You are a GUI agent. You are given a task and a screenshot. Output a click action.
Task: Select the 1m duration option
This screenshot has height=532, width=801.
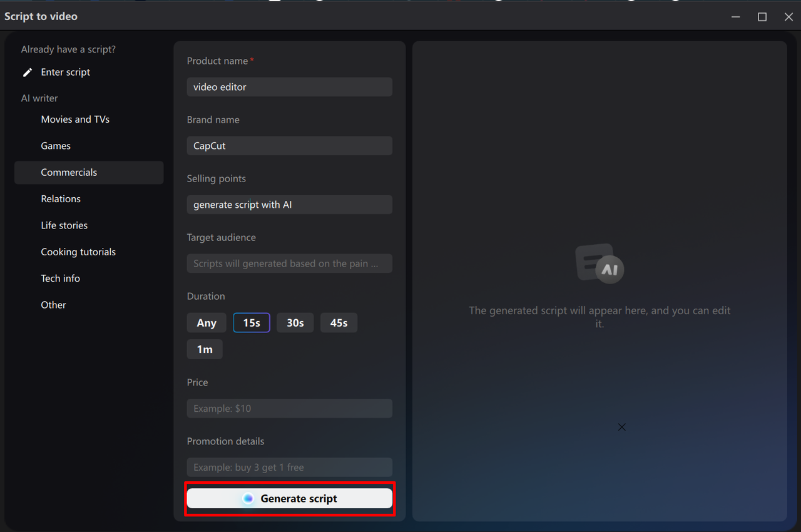pyautogui.click(x=205, y=349)
